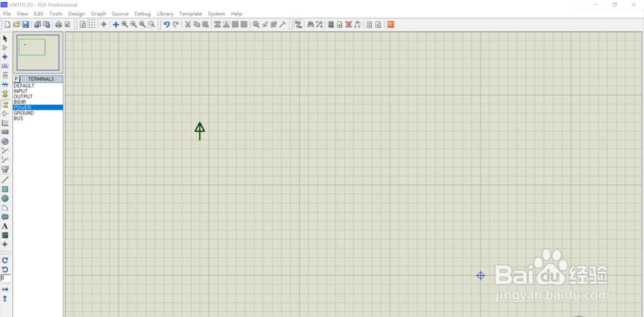Image resolution: width=644 pixels, height=317 pixels.
Task: Open the Debug menu
Action: (x=142, y=14)
